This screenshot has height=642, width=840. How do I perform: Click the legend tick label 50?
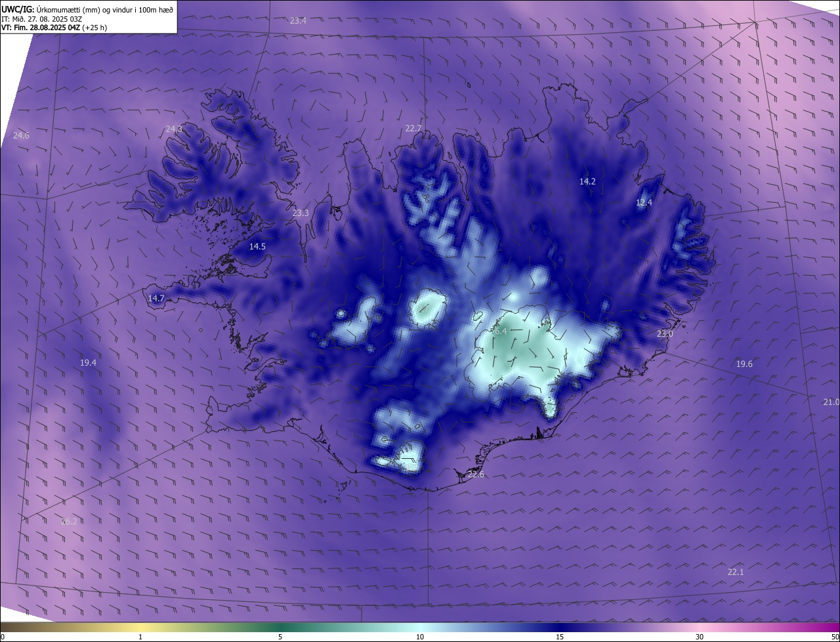point(835,637)
